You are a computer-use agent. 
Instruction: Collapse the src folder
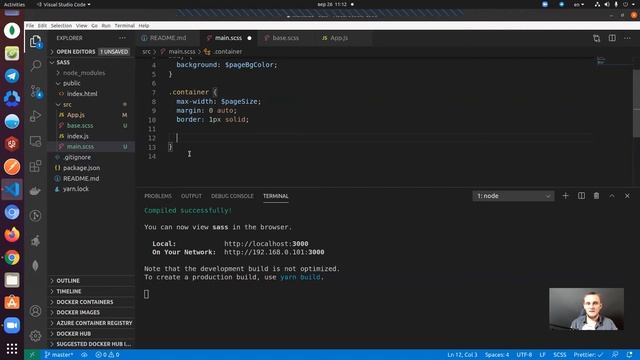point(92,104)
